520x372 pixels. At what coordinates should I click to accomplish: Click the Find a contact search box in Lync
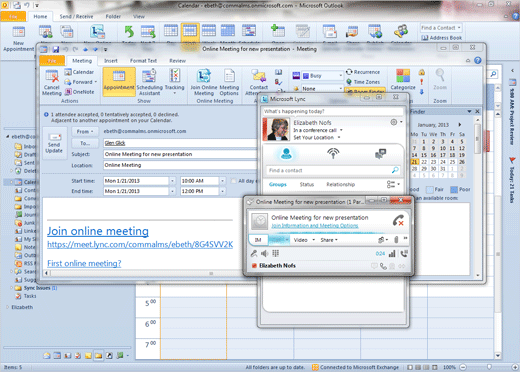[333, 170]
